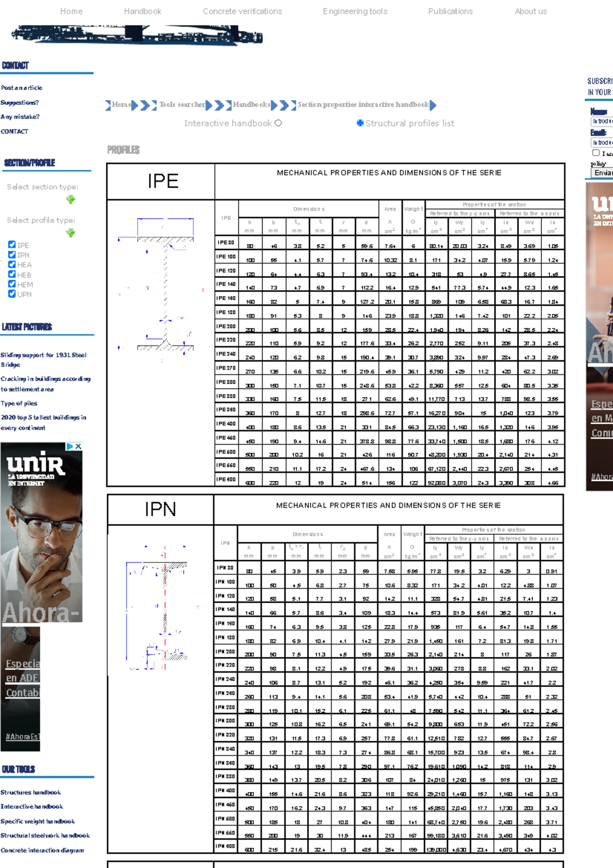This screenshot has height=868, width=613.
Task: Go to Handbooks breadcrumb
Action: (x=251, y=105)
